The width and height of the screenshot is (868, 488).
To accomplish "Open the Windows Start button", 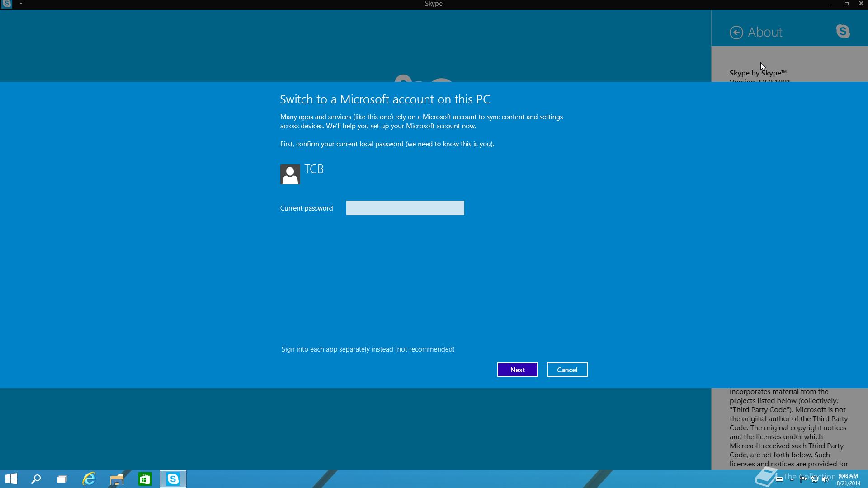I will pos(11,479).
